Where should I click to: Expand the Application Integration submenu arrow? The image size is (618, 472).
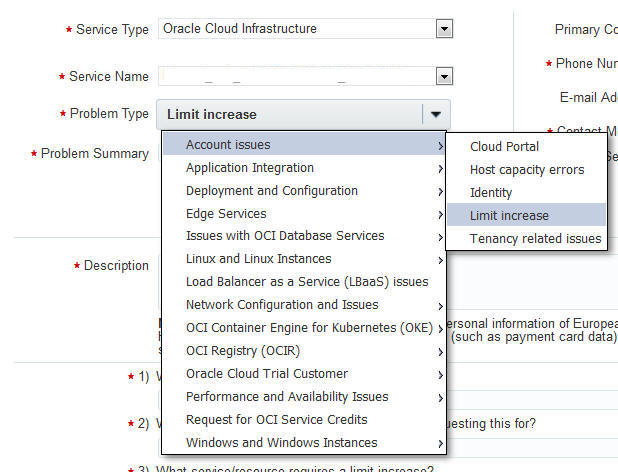coord(441,169)
